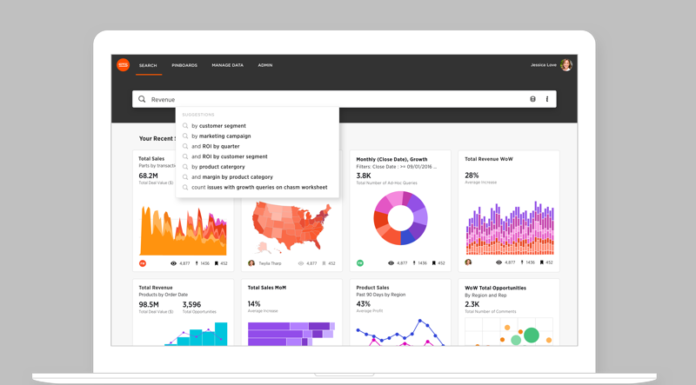Click the 43% average profit value
696x385 pixels.
tap(363, 304)
